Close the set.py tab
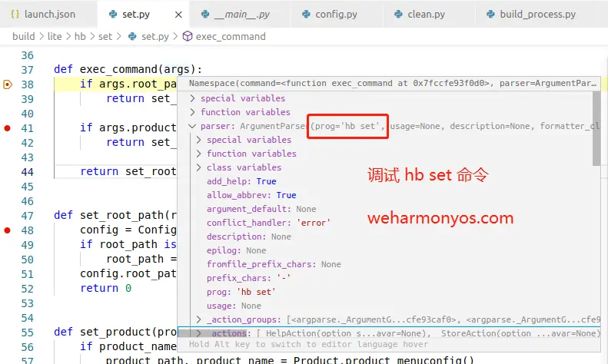 (x=178, y=15)
